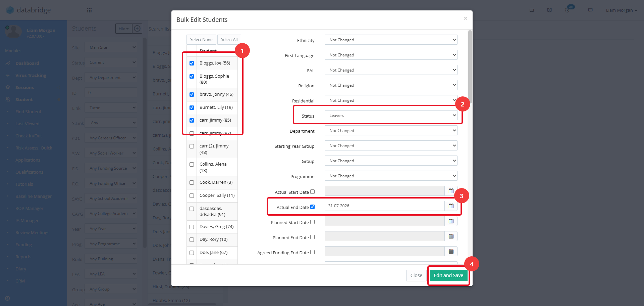Expand the Department dropdown in dialog
The width and height of the screenshot is (644, 306).
tap(391, 130)
